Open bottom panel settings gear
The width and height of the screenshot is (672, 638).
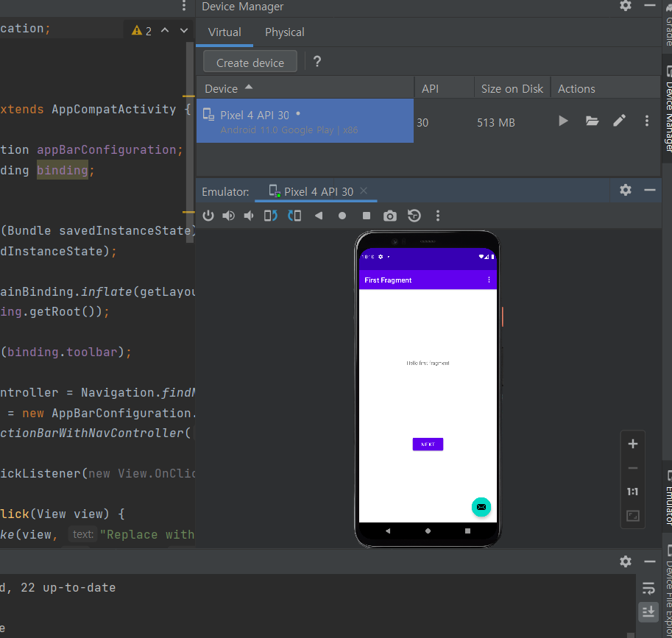coord(626,561)
